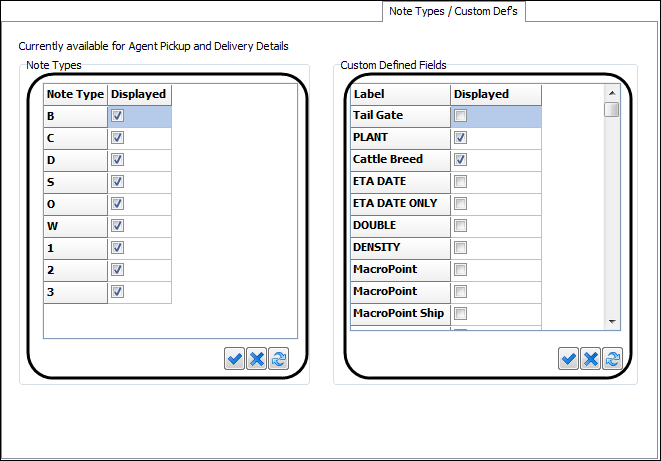
Task: Refresh the Custom Defined Fields grid
Action: coord(613,359)
